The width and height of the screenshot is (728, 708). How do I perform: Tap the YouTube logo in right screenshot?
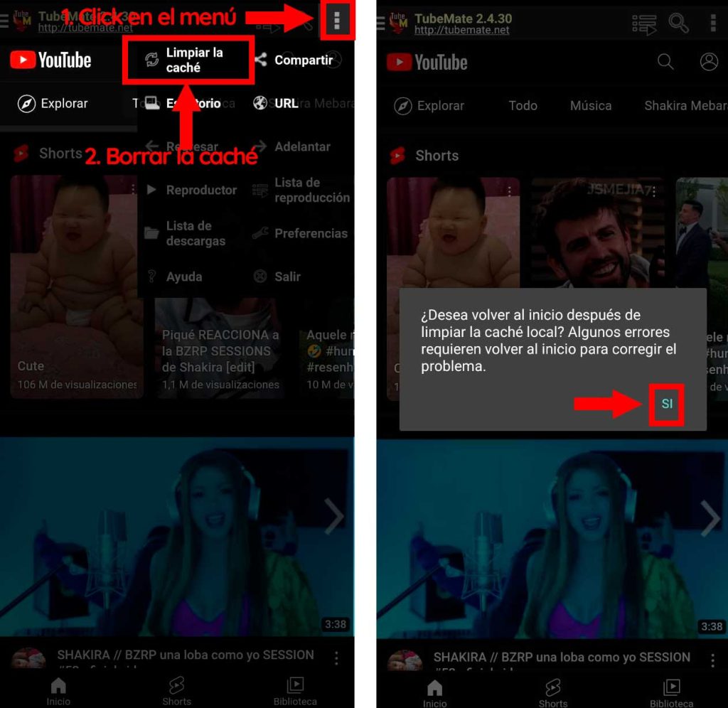point(427,63)
